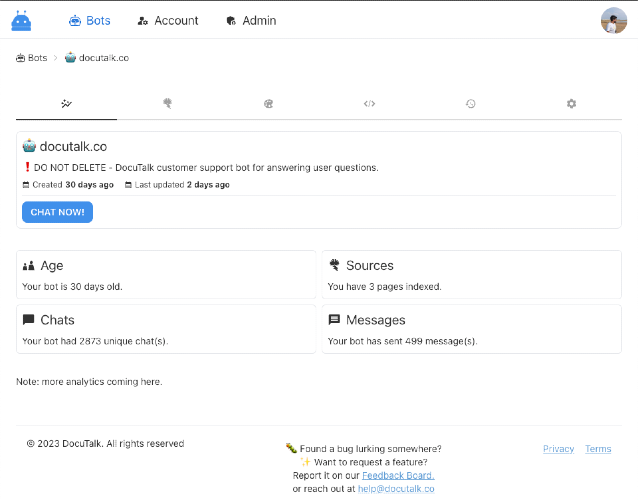Click the Messages card icon
The image size is (638, 500).
(334, 320)
